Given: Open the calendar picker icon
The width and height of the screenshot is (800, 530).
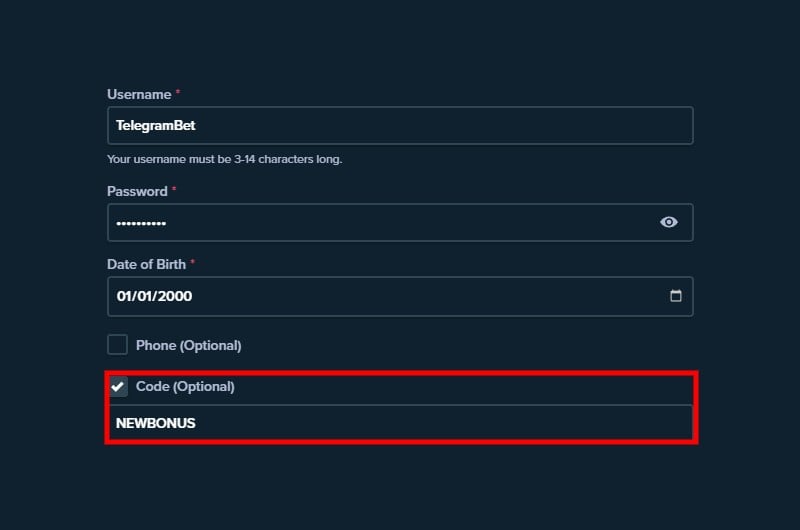Looking at the screenshot, I should point(676,296).
